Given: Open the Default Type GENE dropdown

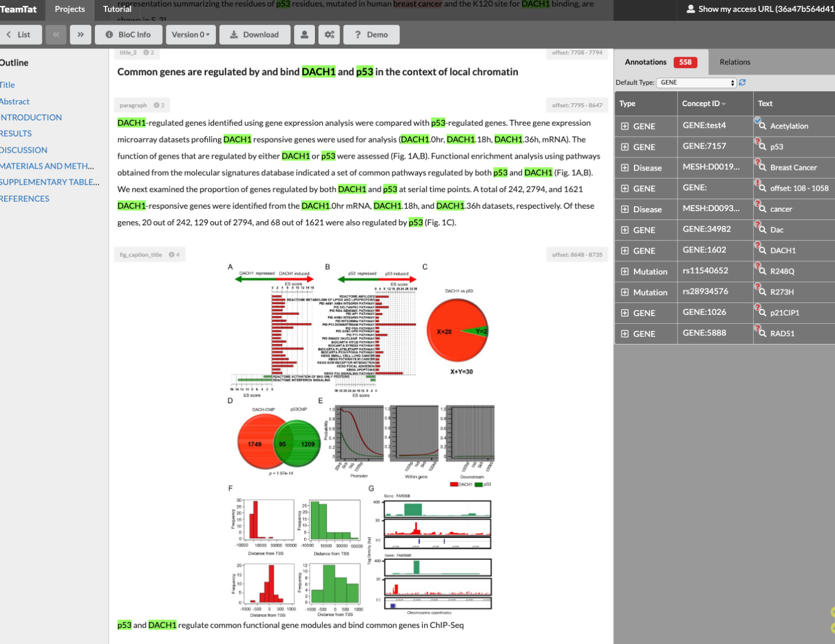Looking at the screenshot, I should coord(697,82).
